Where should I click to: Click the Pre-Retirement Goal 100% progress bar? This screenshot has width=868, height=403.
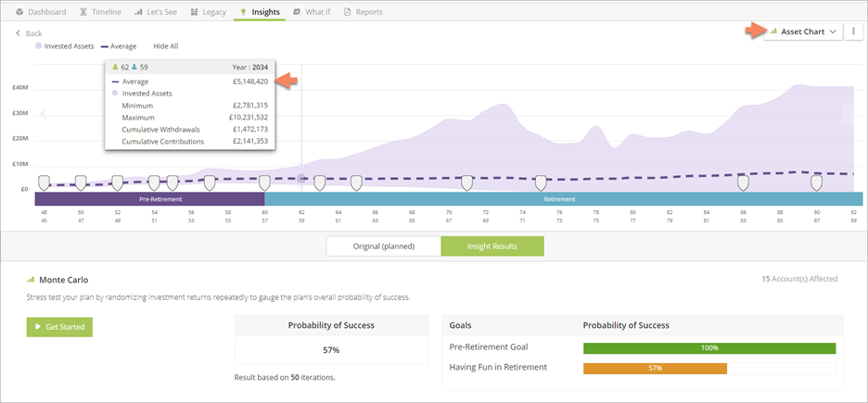pos(708,348)
